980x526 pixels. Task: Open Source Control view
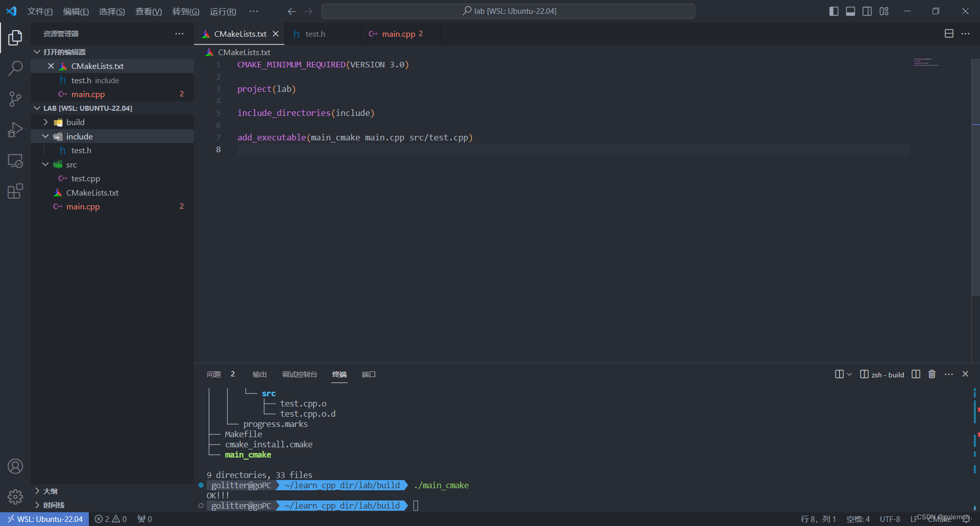(x=15, y=99)
